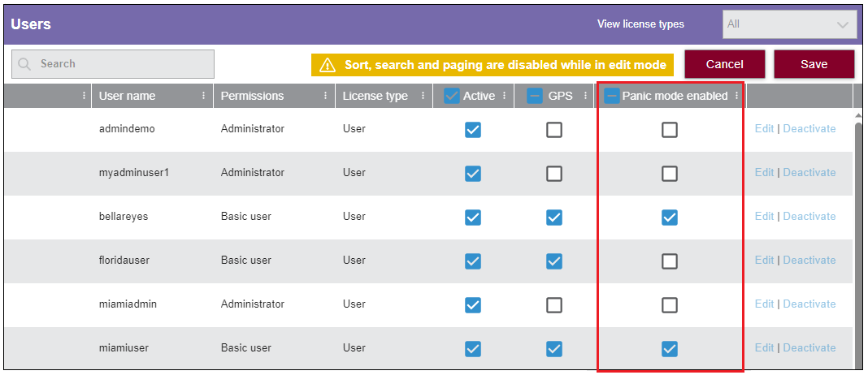Click Deactivate link for myadminuser1
The width and height of the screenshot is (868, 375).
click(809, 173)
